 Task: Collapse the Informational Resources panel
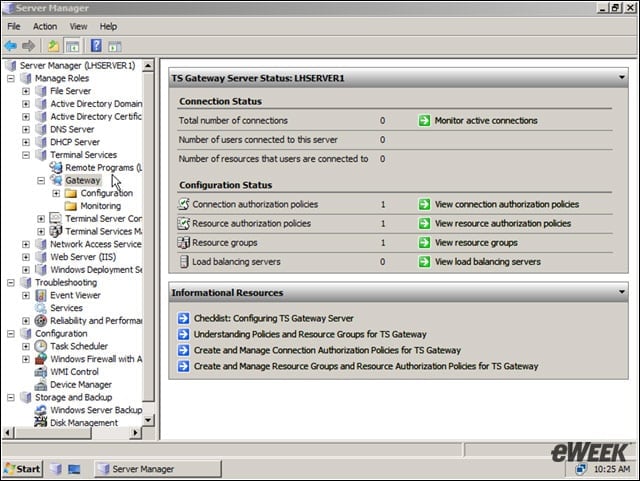(x=621, y=292)
